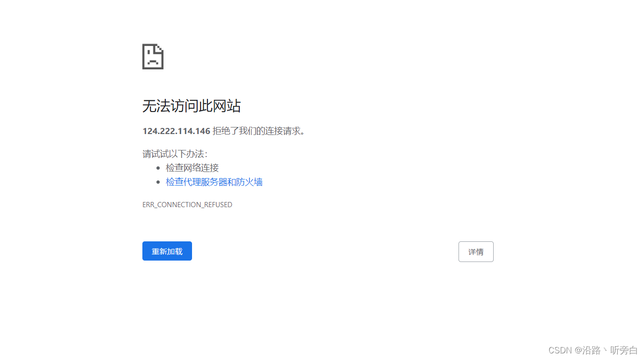Click the 检查网络连接 list item
This screenshot has width=644, height=359.
[192, 167]
